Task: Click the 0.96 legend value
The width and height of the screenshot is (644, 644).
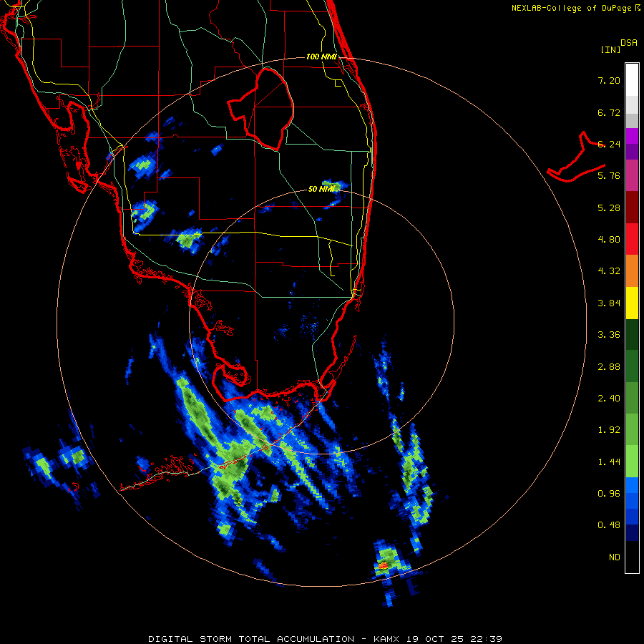Action: tap(609, 494)
